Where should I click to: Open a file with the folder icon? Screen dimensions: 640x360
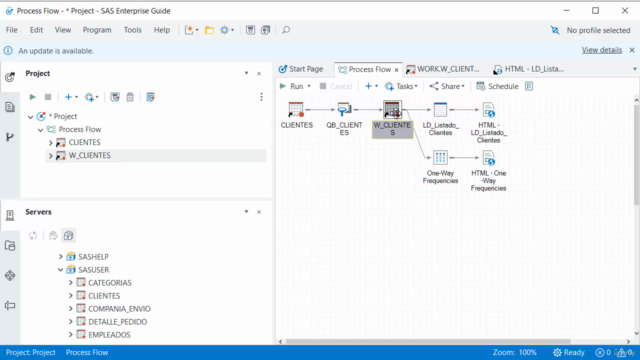pyautogui.click(x=209, y=30)
